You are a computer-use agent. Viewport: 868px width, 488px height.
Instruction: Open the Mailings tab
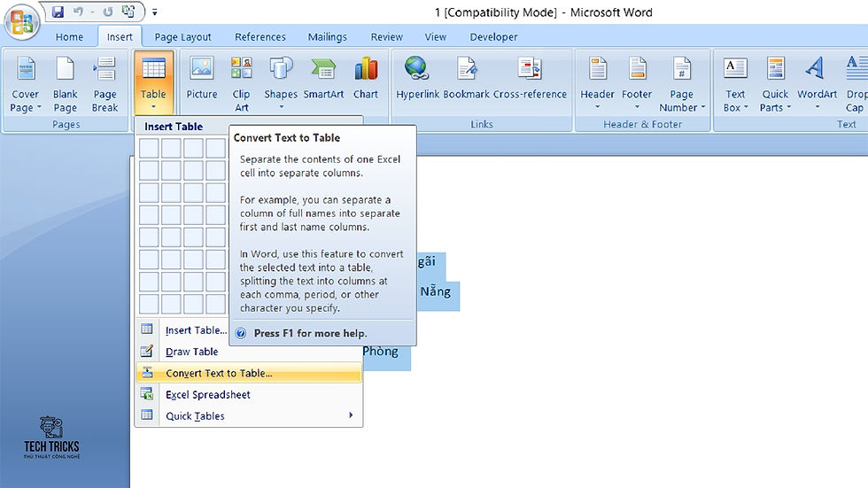[327, 37]
